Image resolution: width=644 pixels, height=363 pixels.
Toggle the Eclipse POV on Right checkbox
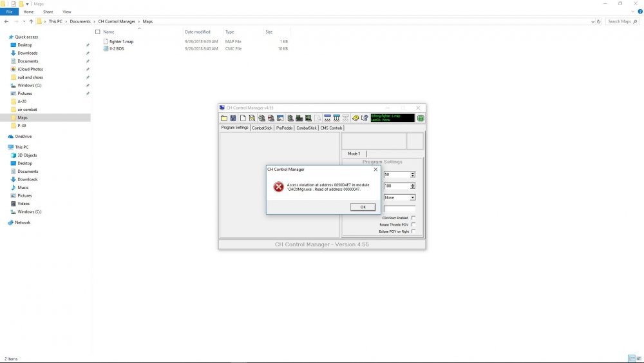[x=413, y=231]
